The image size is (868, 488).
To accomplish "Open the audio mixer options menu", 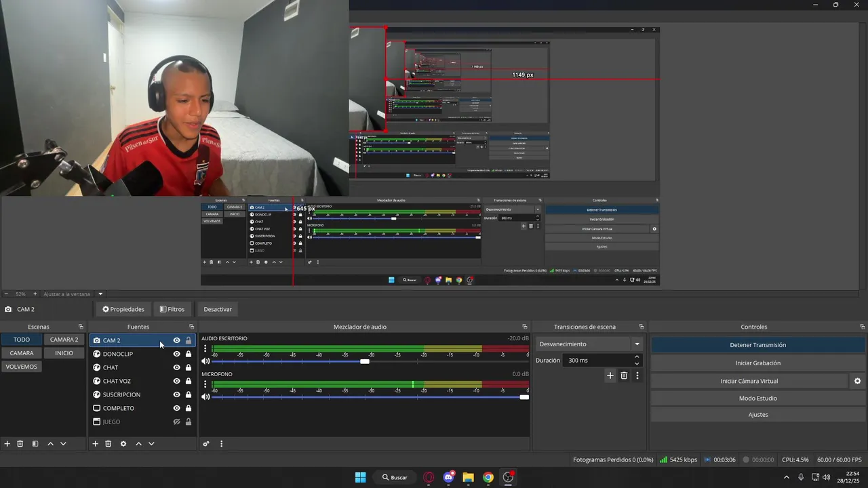I will tap(221, 444).
